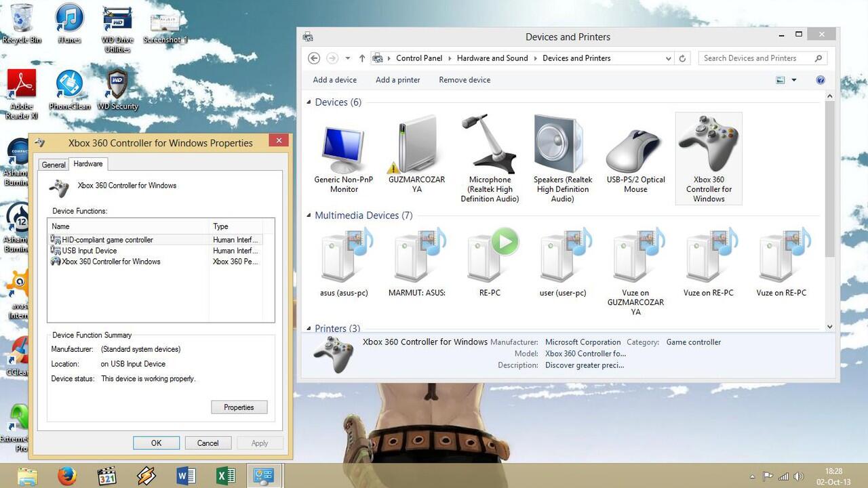
Task: Open the help icon in Devices and Printers
Action: pyautogui.click(x=821, y=80)
